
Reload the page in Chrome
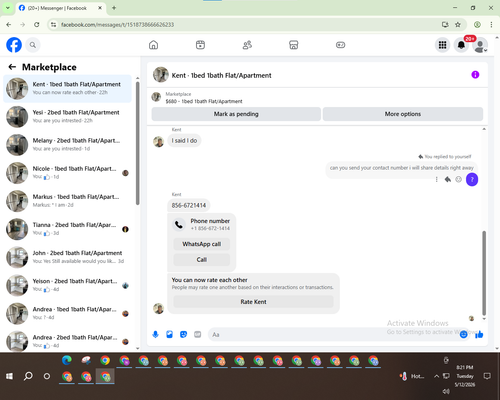point(37,25)
